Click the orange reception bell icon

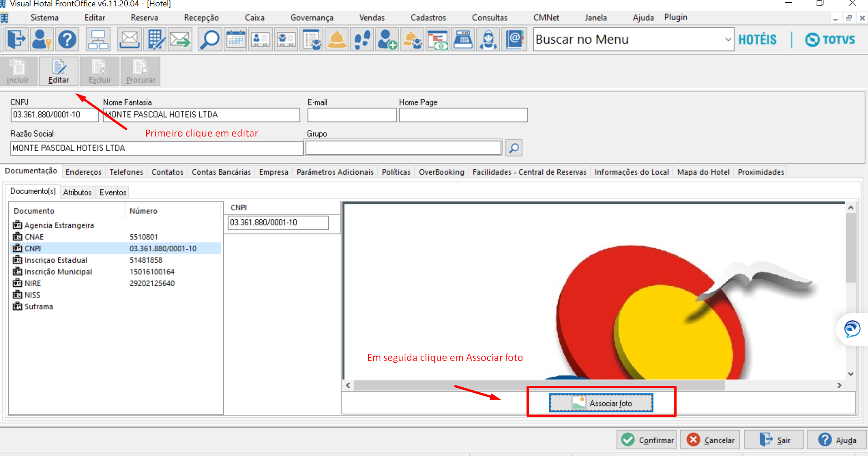[x=337, y=40]
